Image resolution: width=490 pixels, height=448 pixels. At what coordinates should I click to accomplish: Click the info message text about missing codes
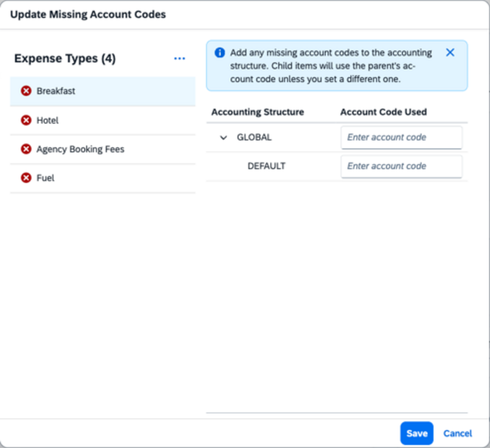point(331,66)
